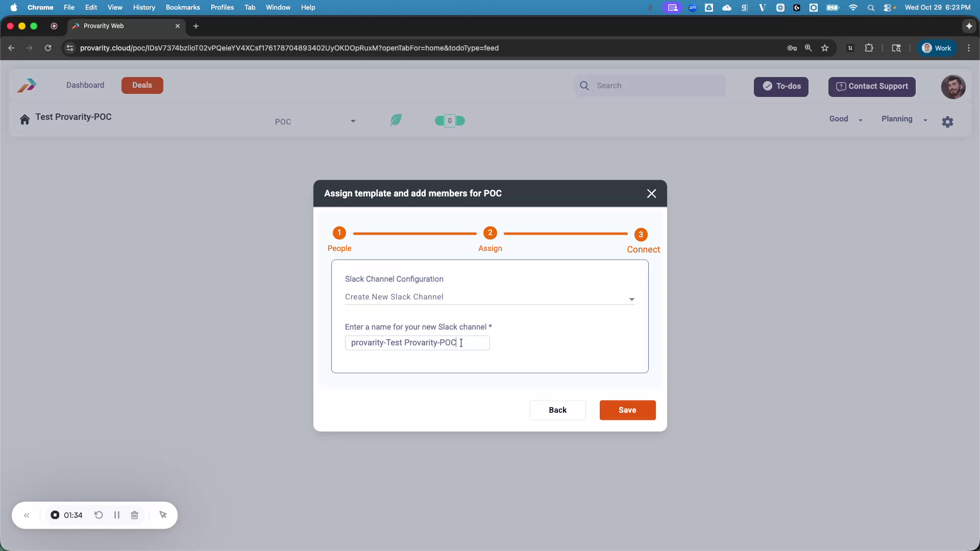Pause the recording with the pause icon
The image size is (980, 551).
116,515
